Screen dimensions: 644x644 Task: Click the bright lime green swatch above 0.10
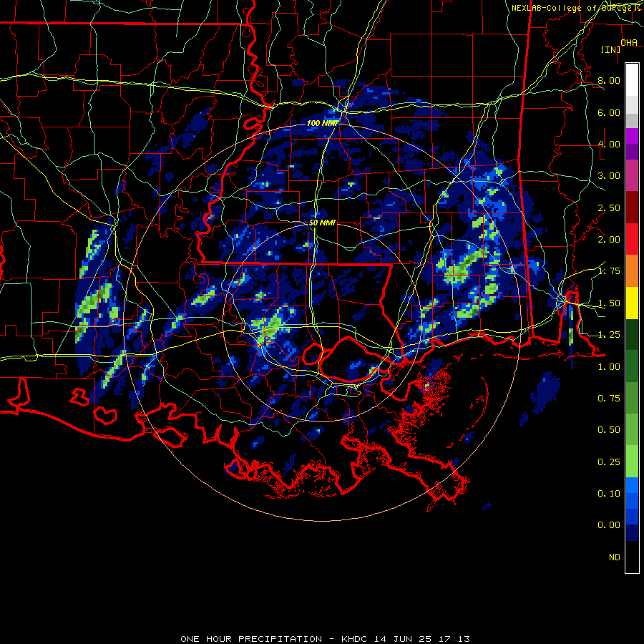tap(632, 462)
